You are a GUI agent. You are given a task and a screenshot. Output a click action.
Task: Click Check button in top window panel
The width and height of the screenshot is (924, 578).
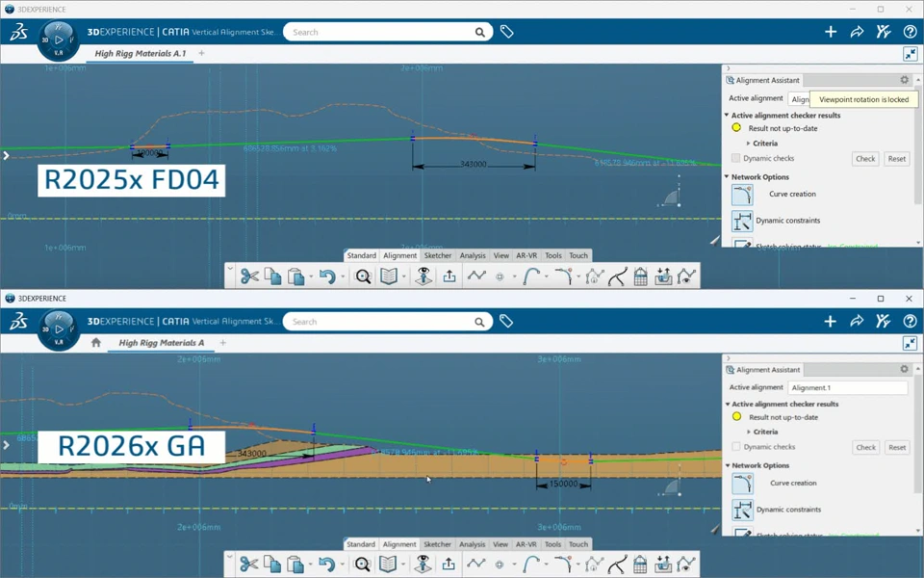[865, 159]
